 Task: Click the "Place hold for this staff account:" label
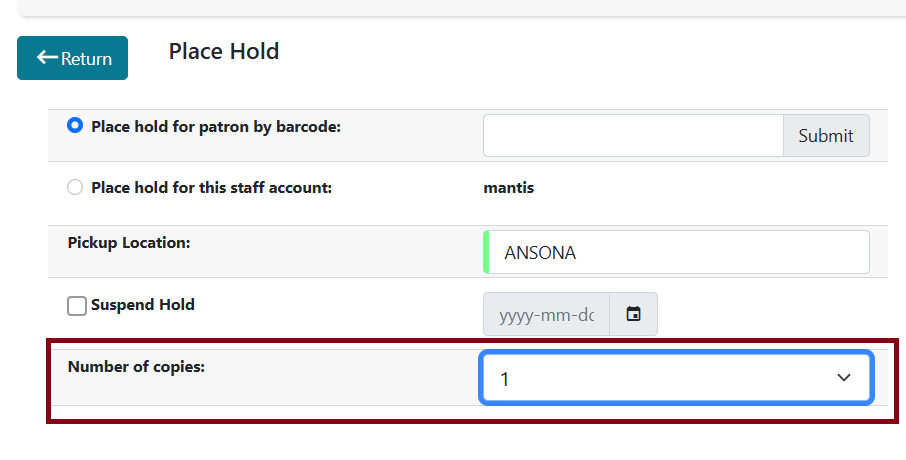pyautogui.click(x=211, y=187)
